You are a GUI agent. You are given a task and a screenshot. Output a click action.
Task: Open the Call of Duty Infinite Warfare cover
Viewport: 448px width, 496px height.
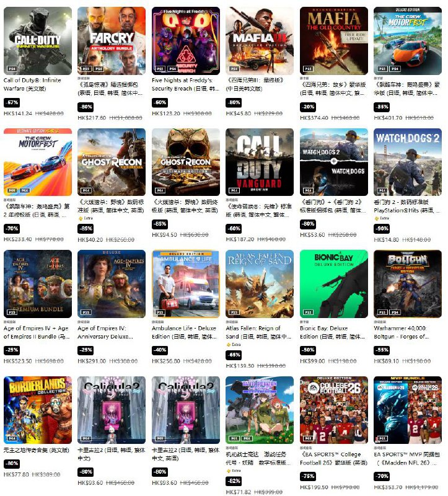(x=38, y=41)
